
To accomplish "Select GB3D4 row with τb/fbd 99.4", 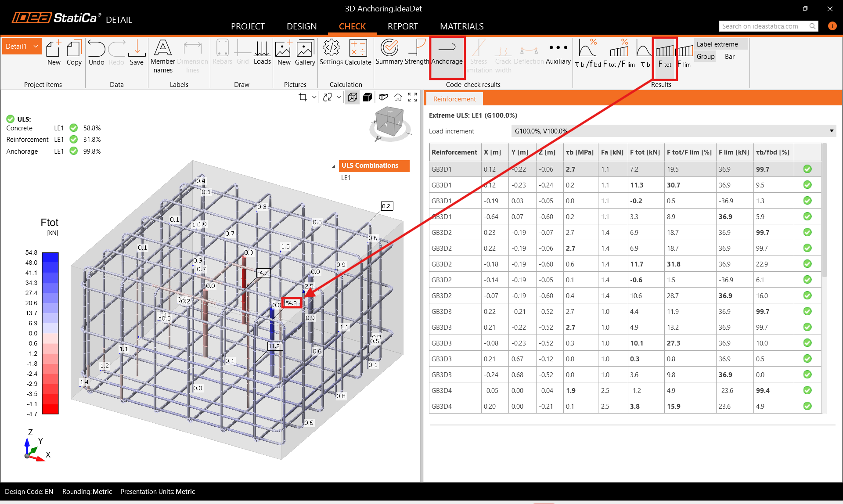I will pyautogui.click(x=625, y=390).
